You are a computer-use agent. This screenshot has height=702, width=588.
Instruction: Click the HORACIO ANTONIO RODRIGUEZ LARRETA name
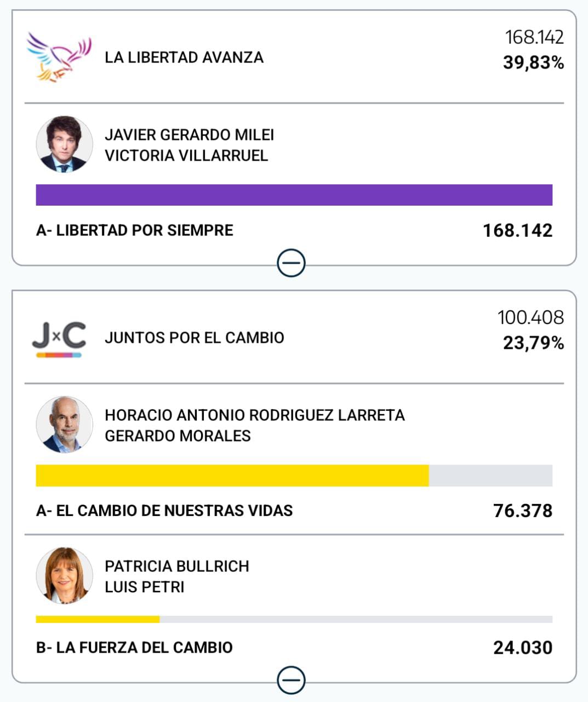coord(254,415)
